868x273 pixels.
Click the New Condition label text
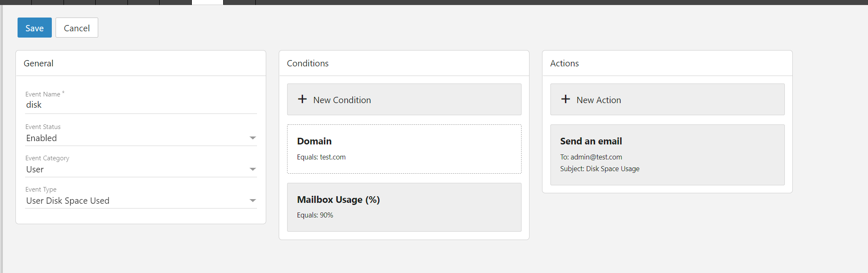click(342, 100)
